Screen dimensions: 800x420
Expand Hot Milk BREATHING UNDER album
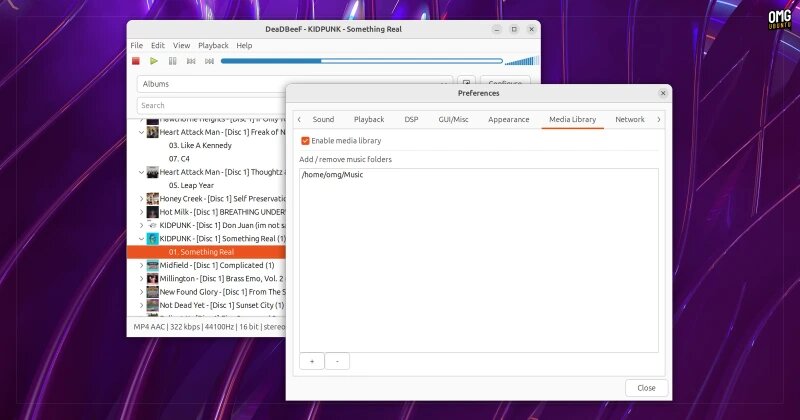pyautogui.click(x=141, y=212)
